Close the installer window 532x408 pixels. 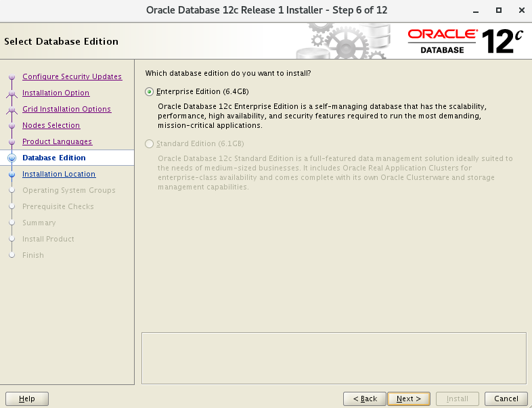522,10
